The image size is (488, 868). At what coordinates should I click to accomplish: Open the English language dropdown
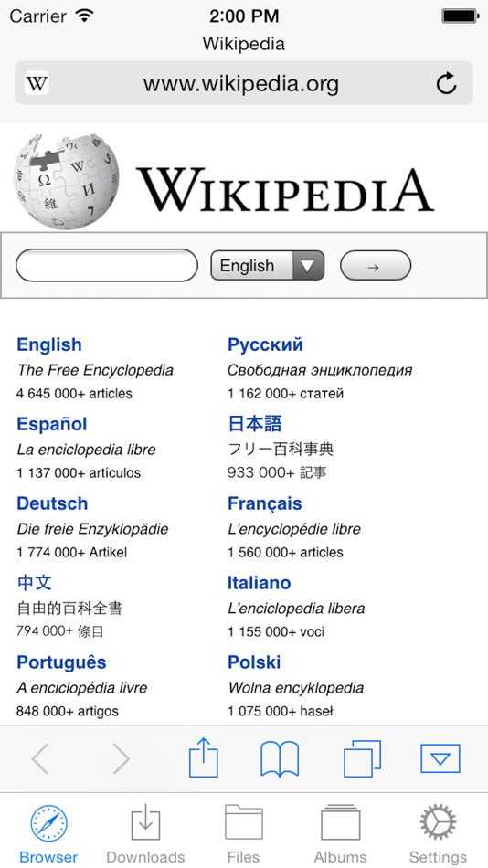268,266
